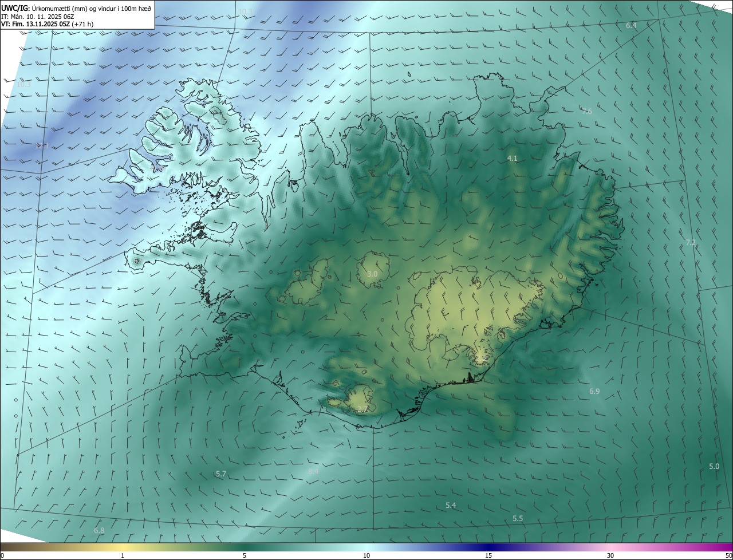The width and height of the screenshot is (733, 560).
Task: Click the 12.1 value label on the map
Action: click(x=42, y=146)
